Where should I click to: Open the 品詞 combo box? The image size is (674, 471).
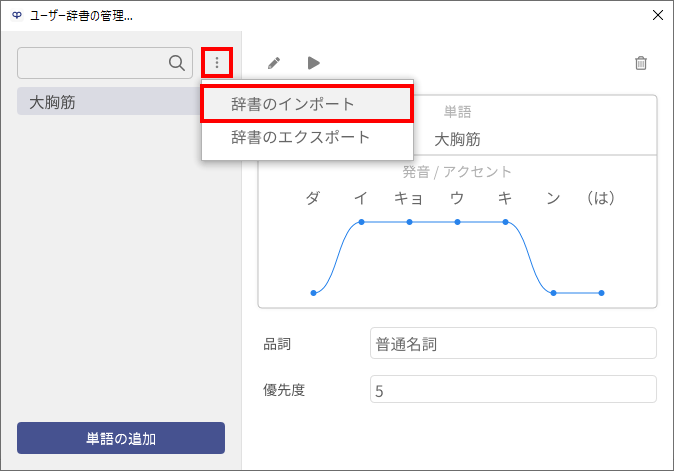513,343
